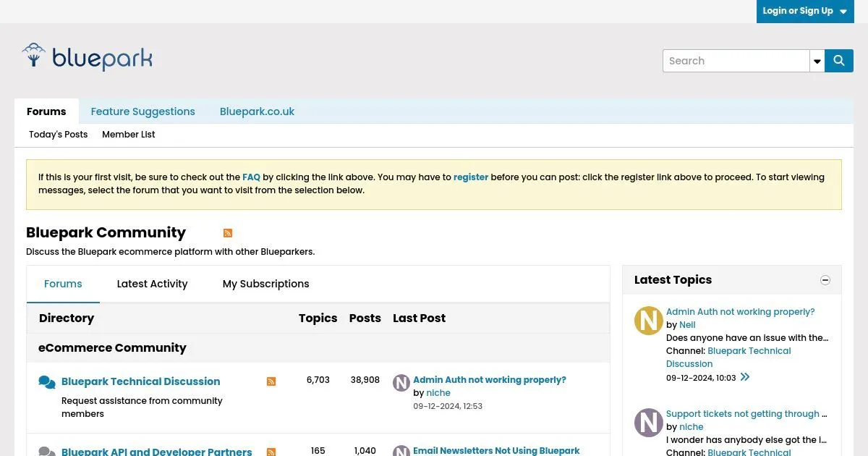The width and height of the screenshot is (868, 456).
Task: Open Bluepark Technical Discussion channel link in sidebar
Action: pyautogui.click(x=728, y=358)
